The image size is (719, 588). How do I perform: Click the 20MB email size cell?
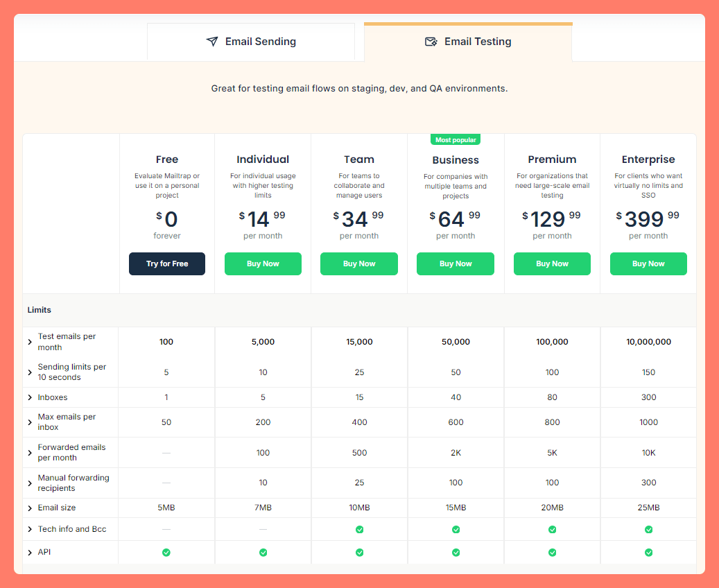click(553, 508)
